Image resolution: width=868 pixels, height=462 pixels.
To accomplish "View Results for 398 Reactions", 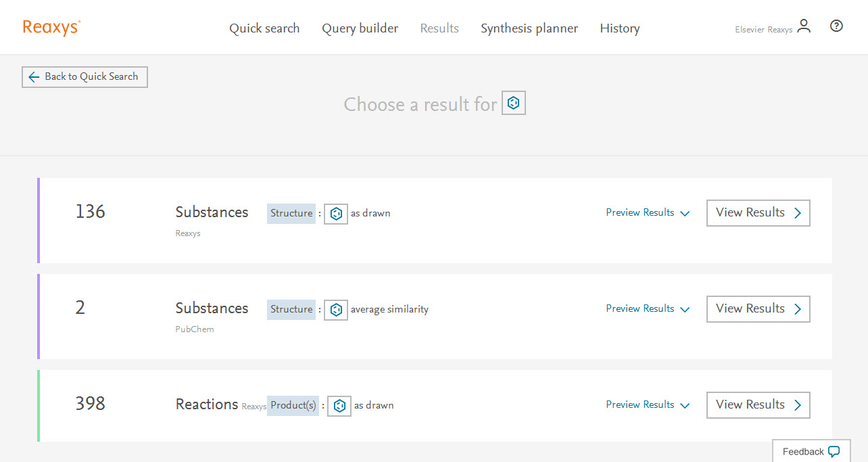I will [758, 405].
